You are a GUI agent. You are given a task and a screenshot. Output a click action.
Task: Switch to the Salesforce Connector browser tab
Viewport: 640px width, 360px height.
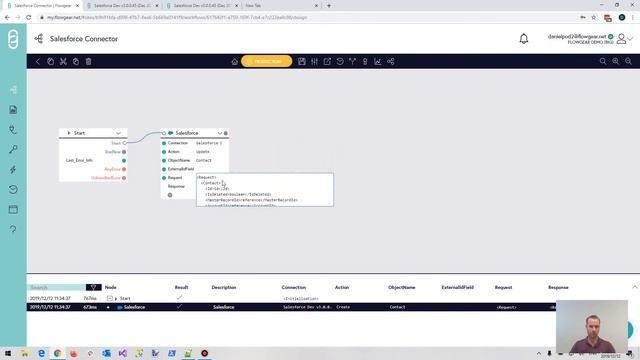pyautogui.click(x=42, y=6)
